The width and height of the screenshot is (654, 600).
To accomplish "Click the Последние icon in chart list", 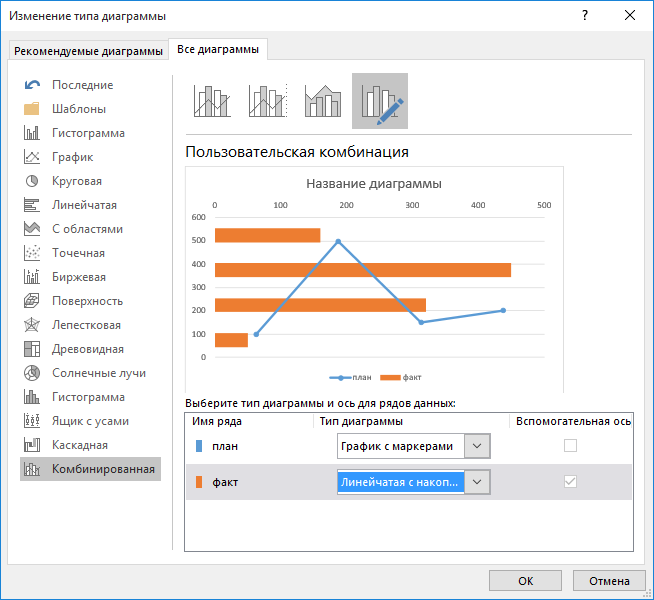I will click(32, 85).
